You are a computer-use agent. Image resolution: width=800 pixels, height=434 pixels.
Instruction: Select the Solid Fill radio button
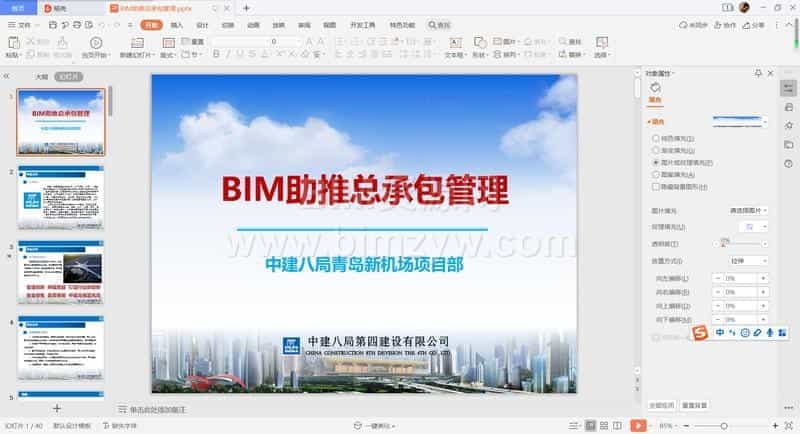(x=656, y=138)
